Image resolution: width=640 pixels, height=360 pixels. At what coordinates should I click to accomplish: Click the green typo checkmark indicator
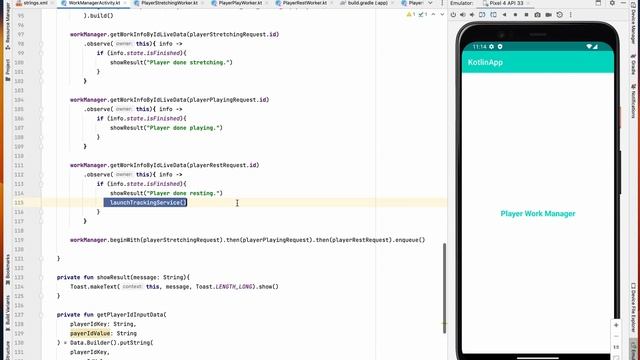[423, 15]
